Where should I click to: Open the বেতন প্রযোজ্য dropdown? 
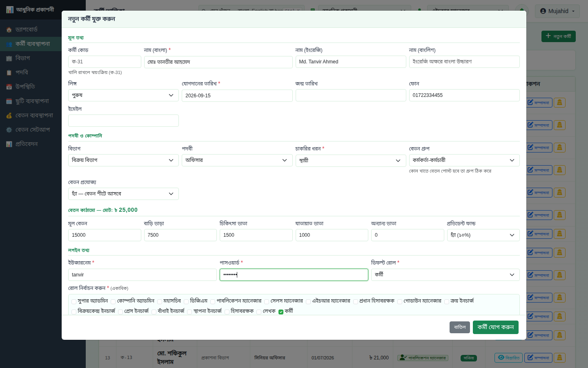point(123,194)
